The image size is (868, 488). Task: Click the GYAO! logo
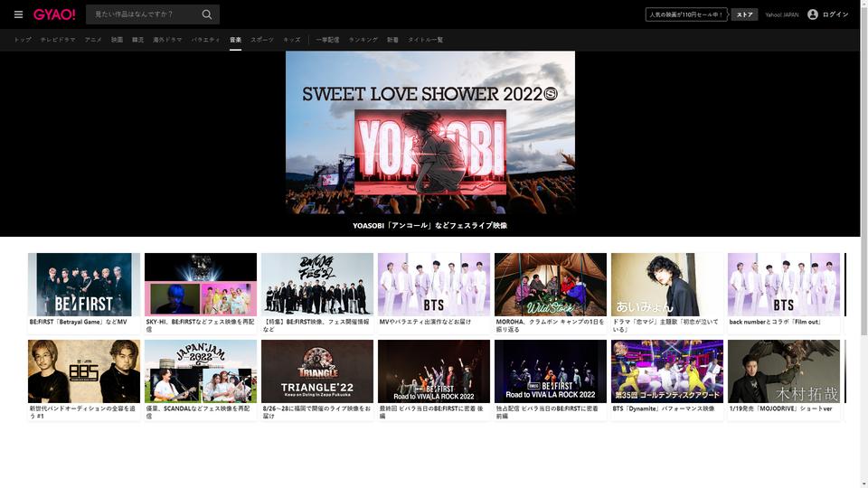[54, 14]
